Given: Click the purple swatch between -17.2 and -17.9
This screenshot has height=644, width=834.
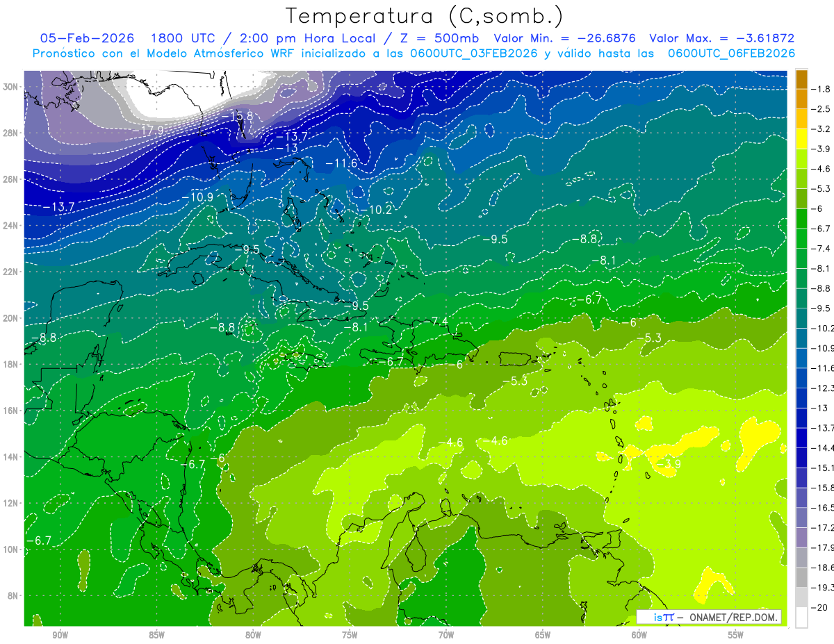Looking at the screenshot, I should tap(801, 537).
